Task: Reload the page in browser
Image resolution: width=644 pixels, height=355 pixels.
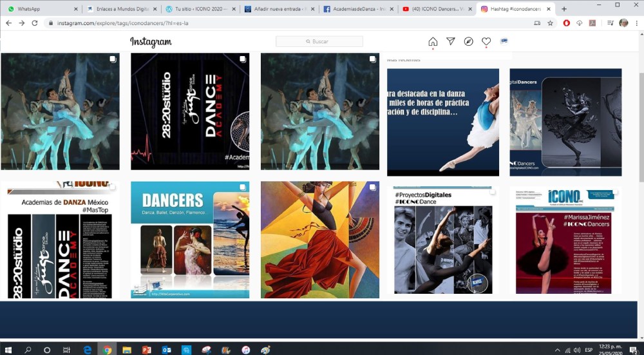Action: [34, 23]
